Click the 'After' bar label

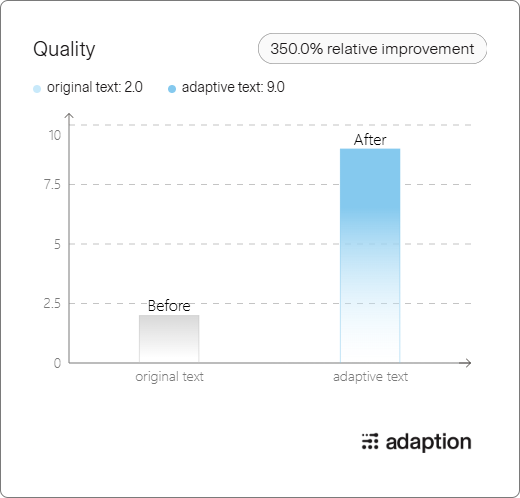click(370, 140)
